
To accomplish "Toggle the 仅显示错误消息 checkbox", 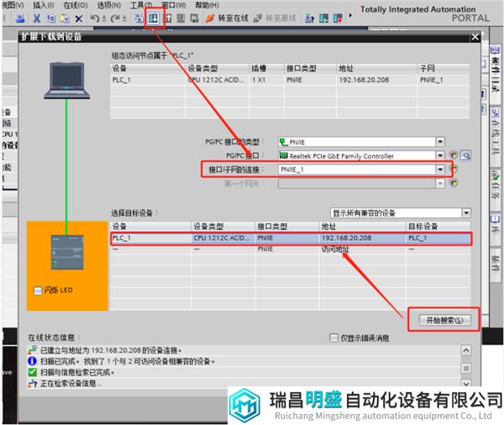I will click(x=333, y=338).
